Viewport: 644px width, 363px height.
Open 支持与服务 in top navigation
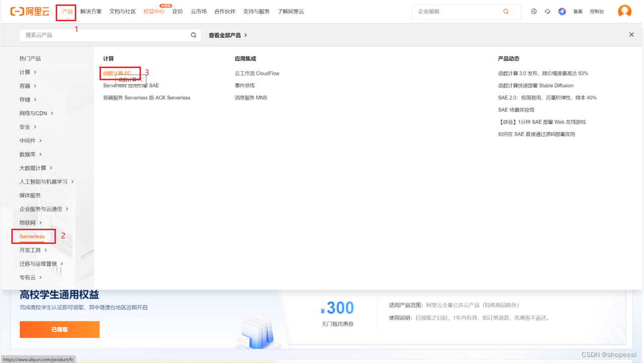coord(257,11)
